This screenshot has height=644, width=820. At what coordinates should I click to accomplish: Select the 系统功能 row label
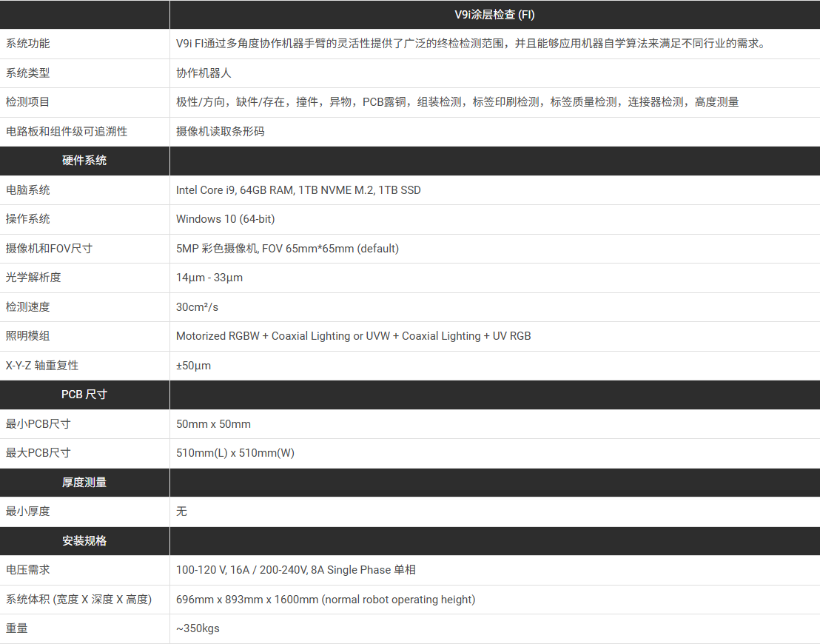[x=28, y=44]
